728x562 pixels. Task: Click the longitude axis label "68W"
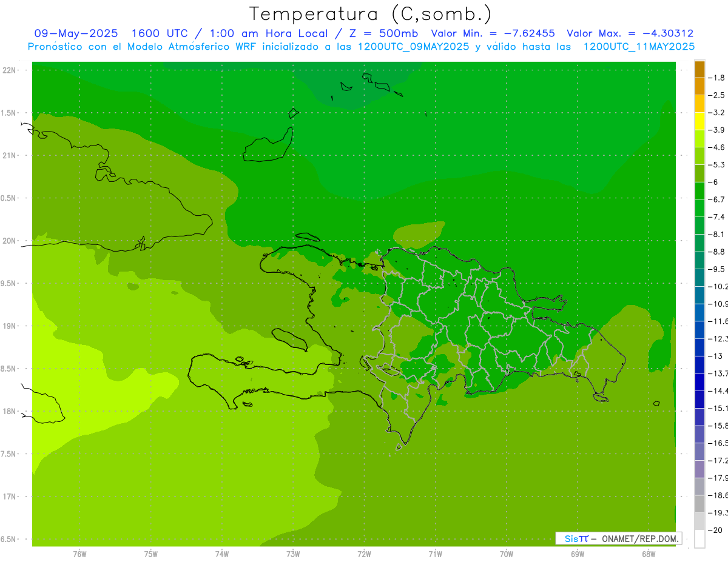[649, 554]
